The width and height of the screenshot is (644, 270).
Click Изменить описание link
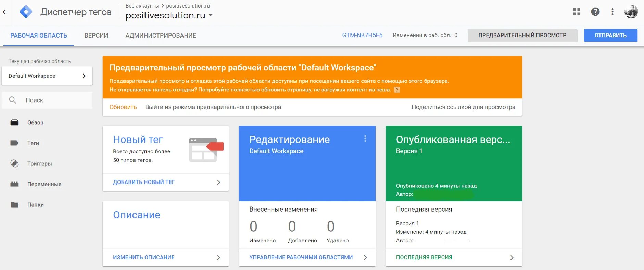144,257
